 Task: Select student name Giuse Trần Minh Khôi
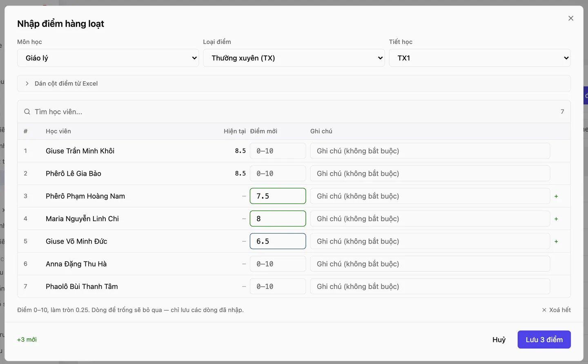80,151
